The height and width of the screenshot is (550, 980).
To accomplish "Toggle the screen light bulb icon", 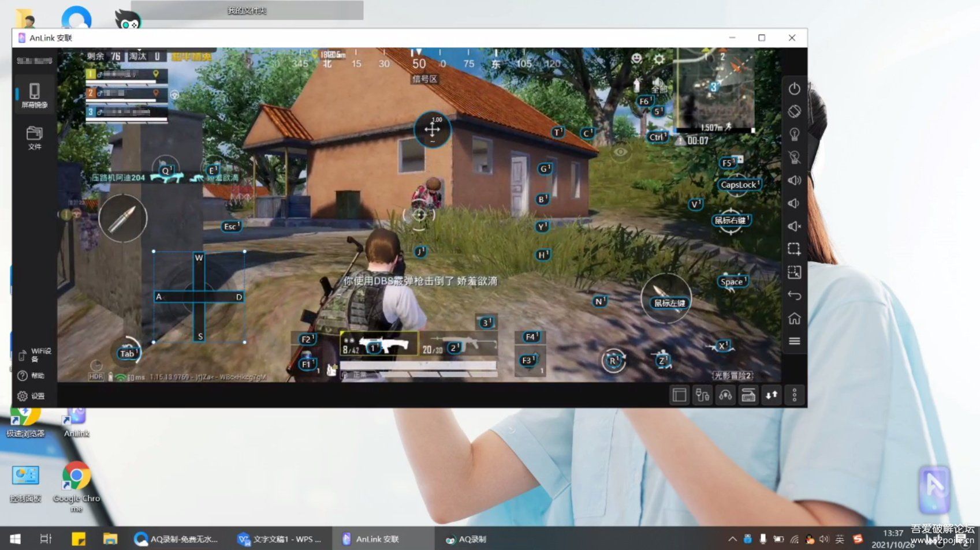I will [794, 134].
